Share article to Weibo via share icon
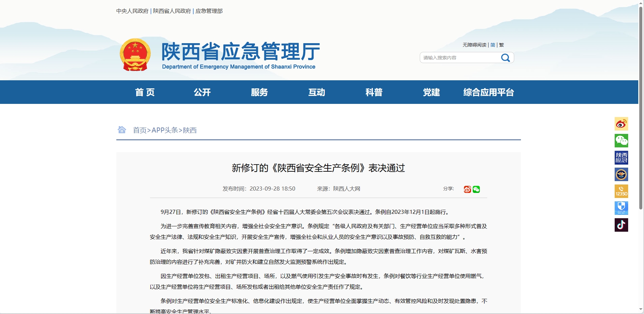The height and width of the screenshot is (314, 644). [467, 189]
